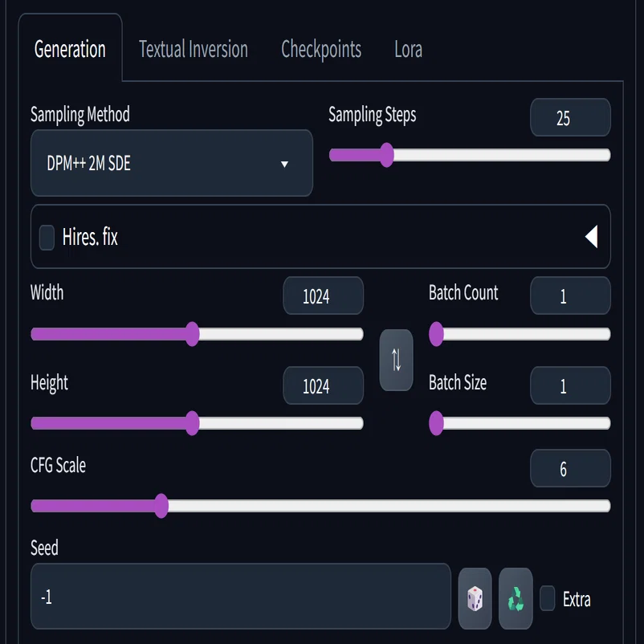Open the Checkpoints tab
Screen dimensions: 644x644
pyautogui.click(x=321, y=49)
